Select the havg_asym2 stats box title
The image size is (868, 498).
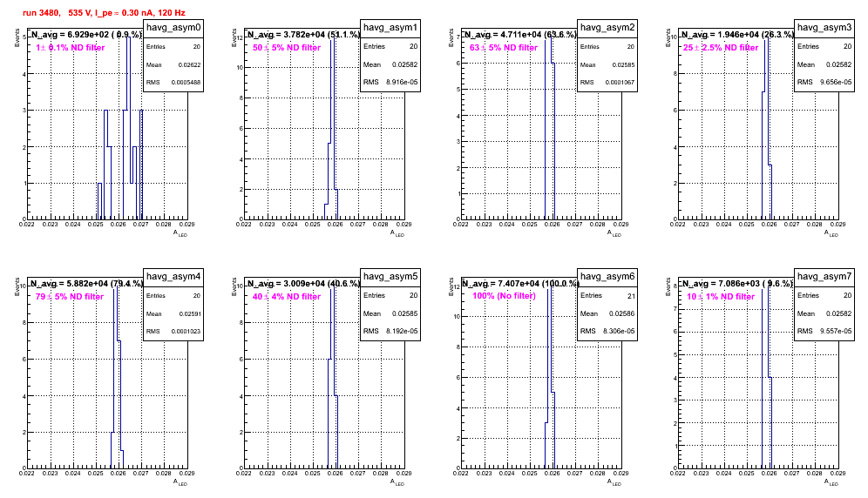607,28
